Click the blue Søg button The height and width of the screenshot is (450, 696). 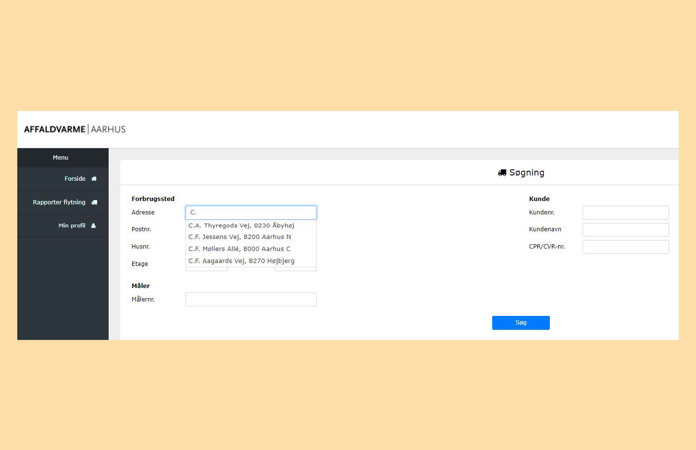(521, 323)
